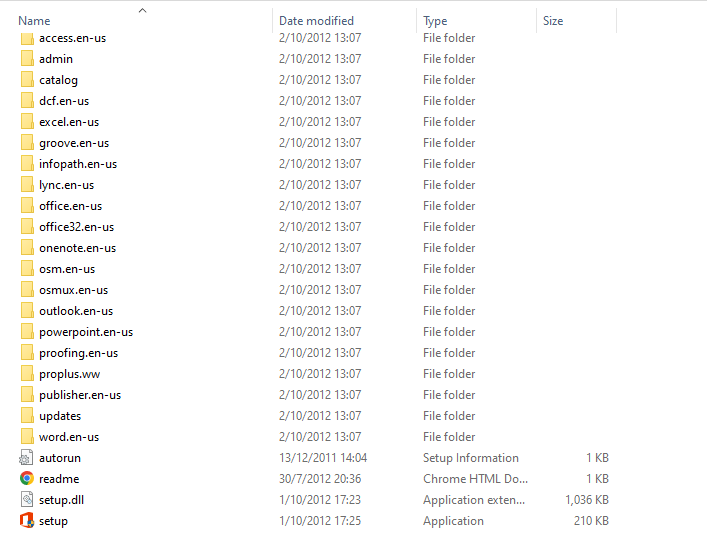
Task: Click the date '13/12/2011 14:04'
Action: (x=323, y=458)
